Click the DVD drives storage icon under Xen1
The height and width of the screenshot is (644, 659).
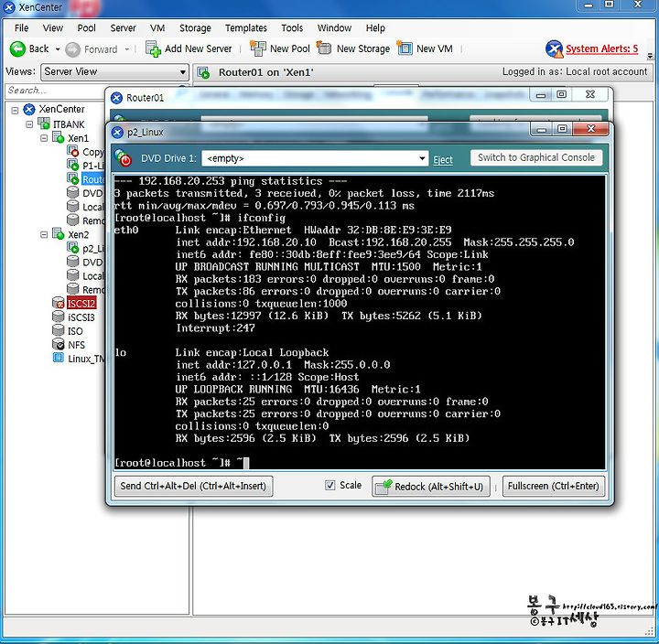pyautogui.click(x=72, y=193)
